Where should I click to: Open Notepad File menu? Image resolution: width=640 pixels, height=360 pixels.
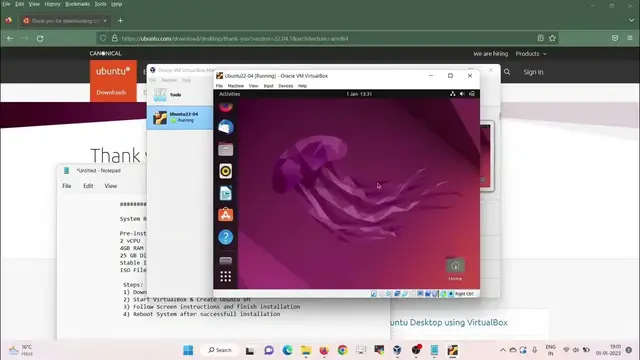pyautogui.click(x=67, y=186)
